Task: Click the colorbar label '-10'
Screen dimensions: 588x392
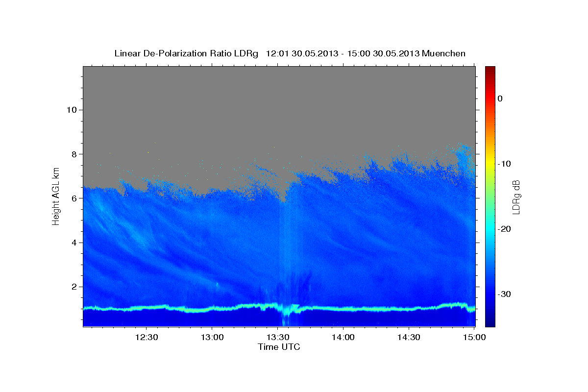Action: 505,164
